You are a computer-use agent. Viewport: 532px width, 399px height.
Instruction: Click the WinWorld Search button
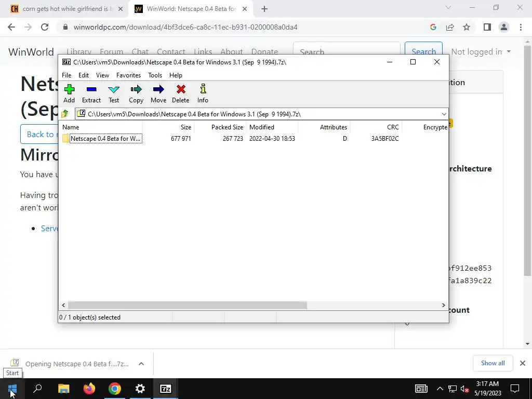coord(423,51)
